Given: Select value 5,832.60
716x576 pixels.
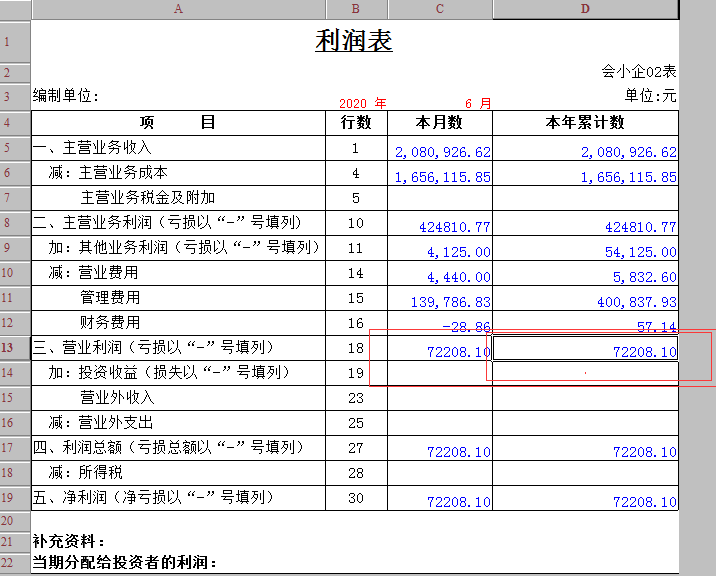Looking at the screenshot, I should point(585,273).
